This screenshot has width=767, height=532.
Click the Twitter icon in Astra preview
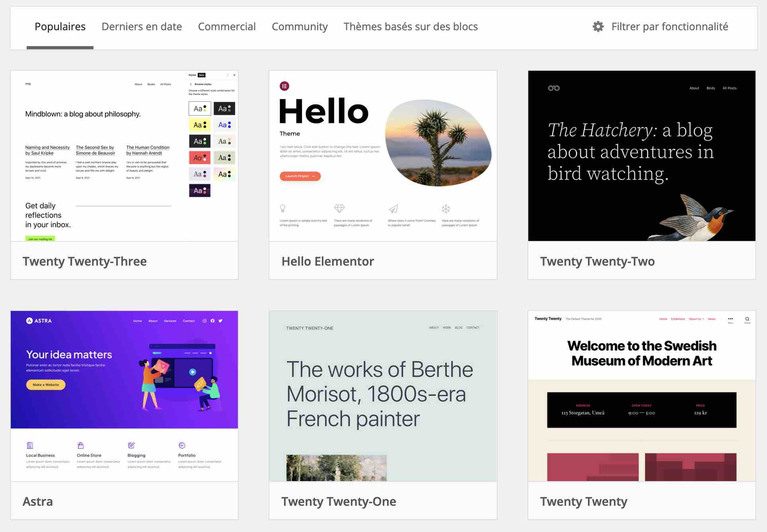(220, 321)
